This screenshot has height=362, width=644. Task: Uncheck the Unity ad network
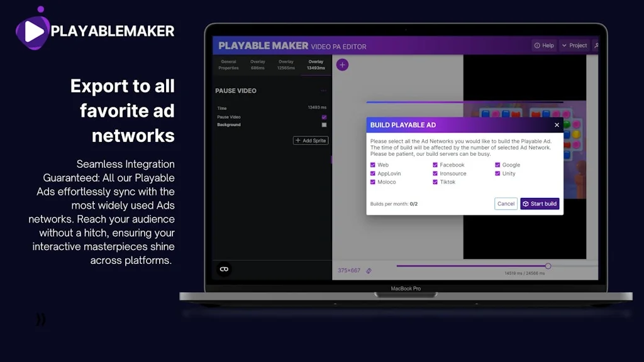pyautogui.click(x=496, y=173)
